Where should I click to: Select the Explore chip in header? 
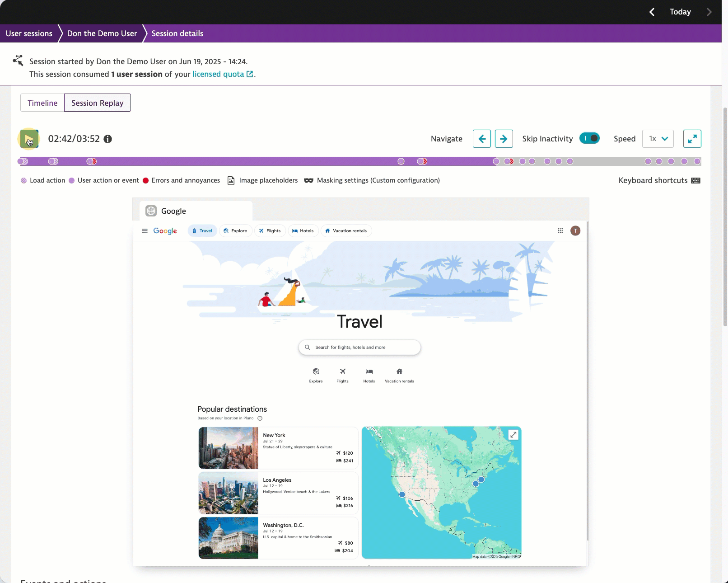236,231
